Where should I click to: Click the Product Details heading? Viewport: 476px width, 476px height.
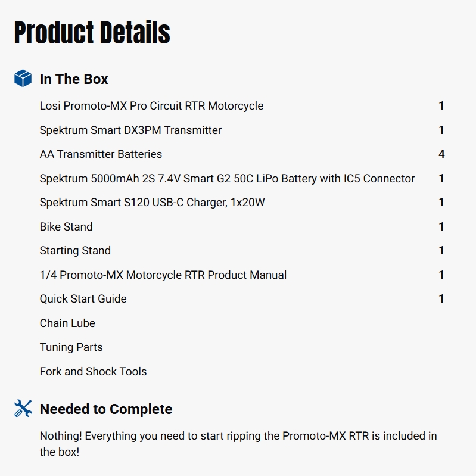(92, 33)
